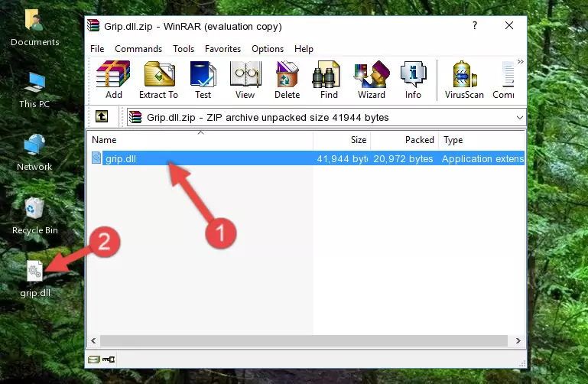Click the horizontal scrollbar right arrow
588x384 pixels.
click(x=518, y=340)
